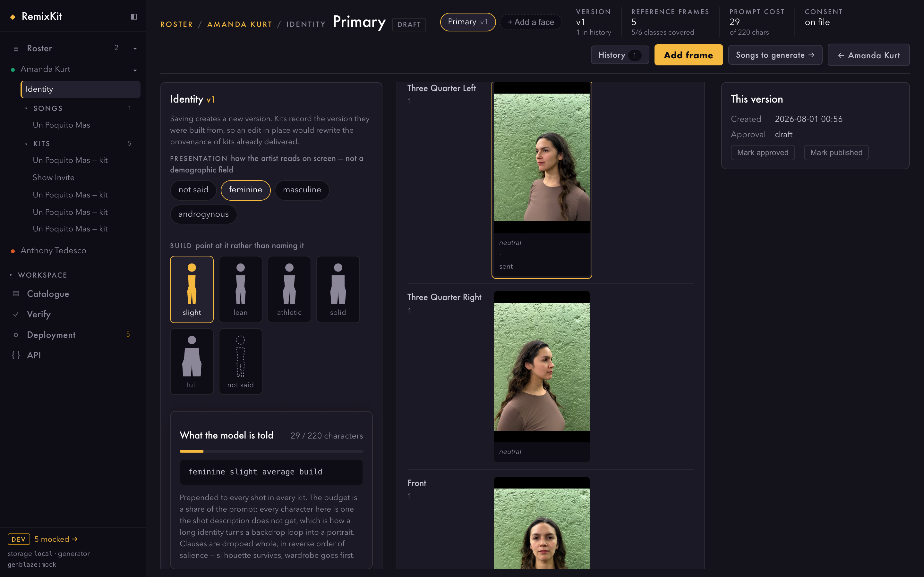This screenshot has height=577, width=924.
Task: Choose the not said presentation pill
Action: point(193,190)
